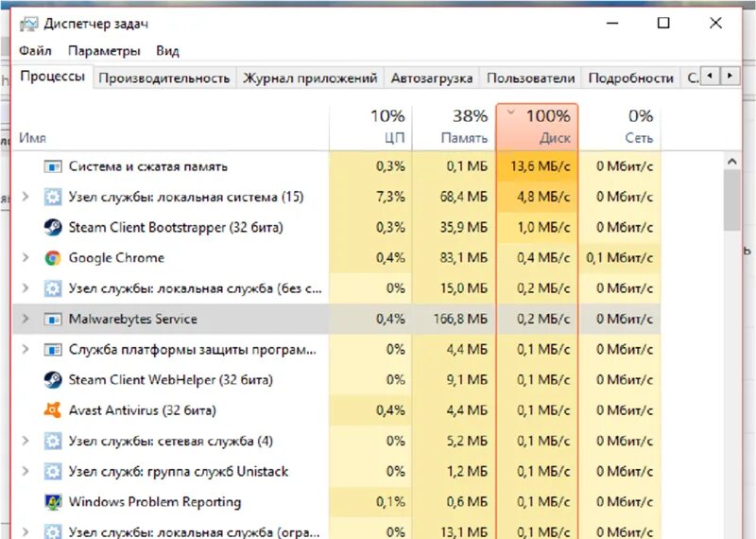Expand 'Служба платформы защиты програм...'
The width and height of the screenshot is (756, 539).
pos(26,349)
